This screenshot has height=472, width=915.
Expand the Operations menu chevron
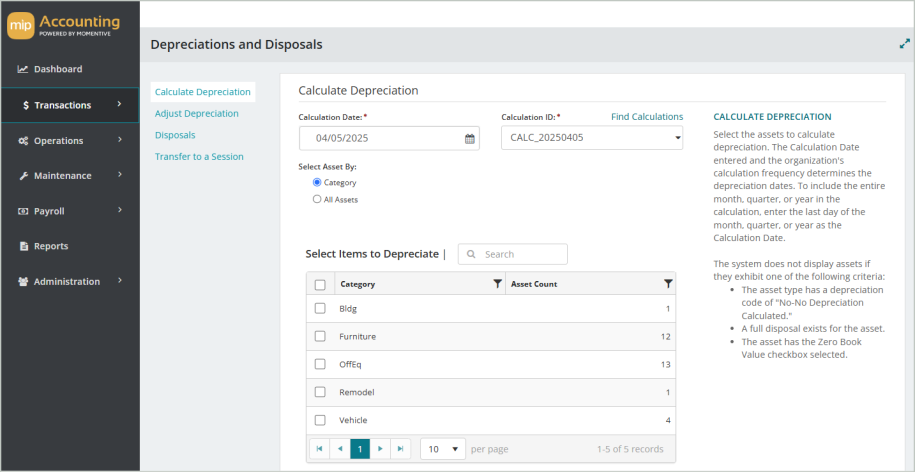click(119, 140)
